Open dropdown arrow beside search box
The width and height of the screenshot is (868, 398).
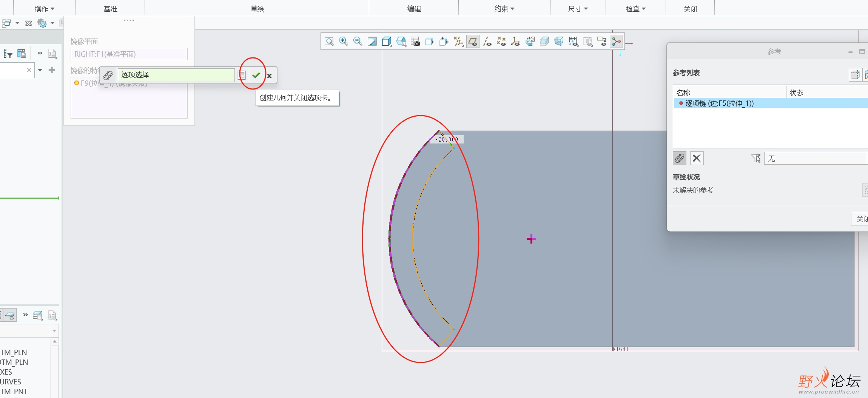[x=40, y=70]
